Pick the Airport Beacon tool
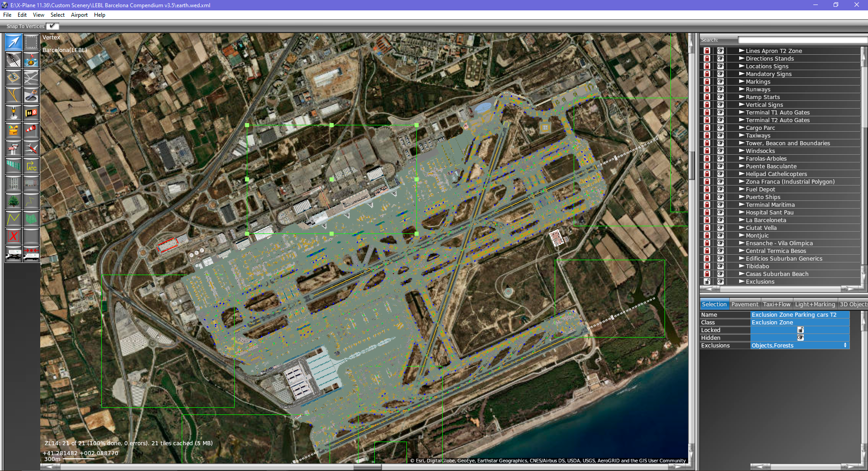The image size is (868, 471). click(x=14, y=131)
